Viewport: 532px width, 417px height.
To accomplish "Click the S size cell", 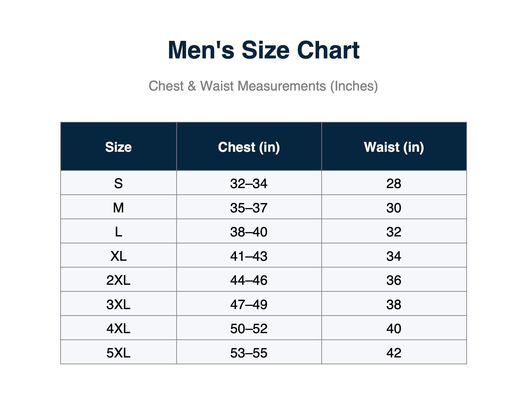I will tap(118, 183).
